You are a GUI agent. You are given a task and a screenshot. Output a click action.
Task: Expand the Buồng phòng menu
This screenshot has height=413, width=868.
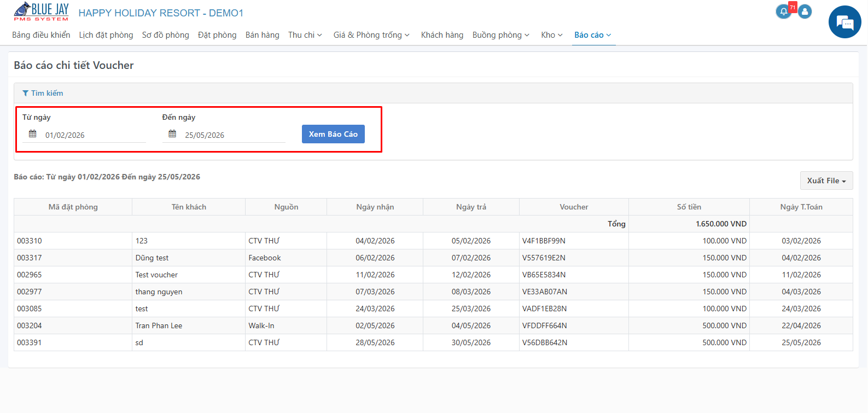pos(501,35)
